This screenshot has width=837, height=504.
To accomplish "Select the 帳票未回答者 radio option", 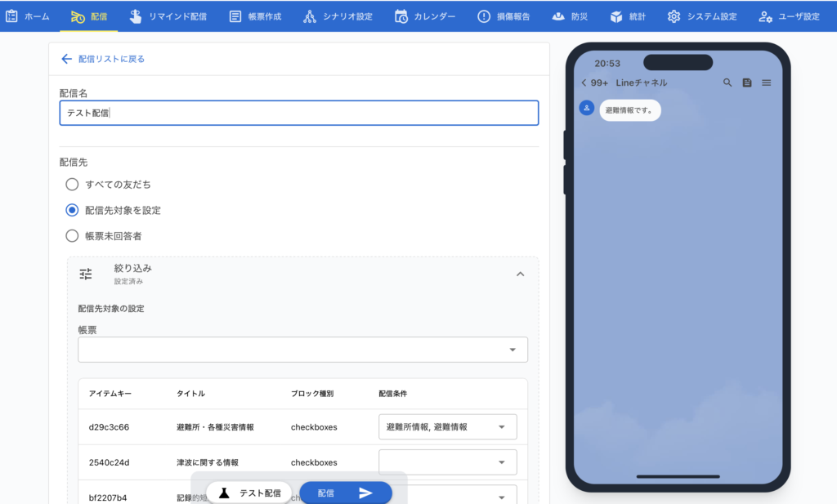I will (72, 236).
